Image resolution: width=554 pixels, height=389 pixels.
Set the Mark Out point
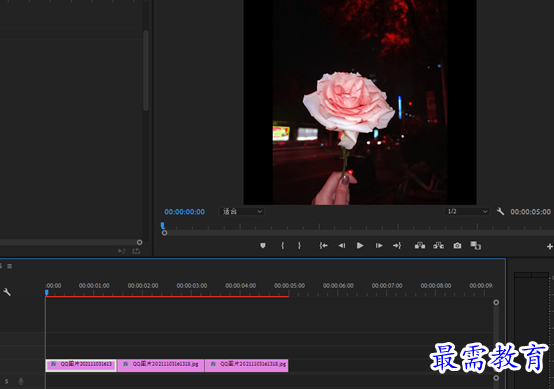coord(299,246)
